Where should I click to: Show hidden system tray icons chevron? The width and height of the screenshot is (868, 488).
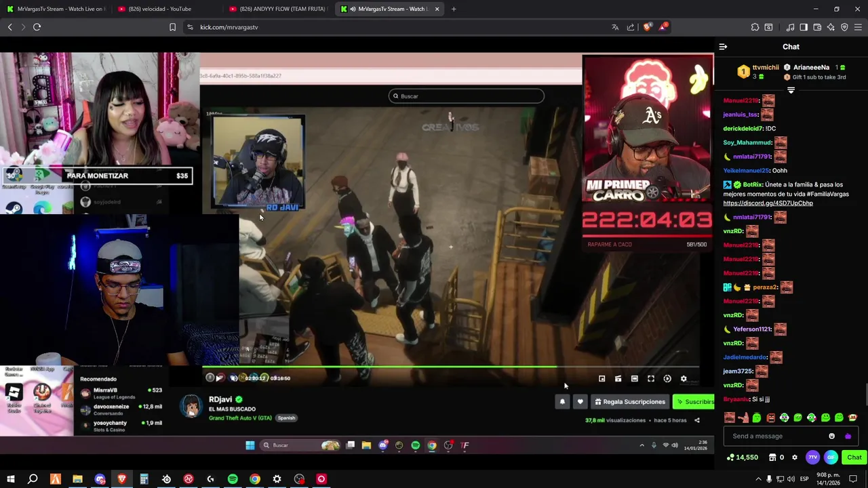coord(757,479)
